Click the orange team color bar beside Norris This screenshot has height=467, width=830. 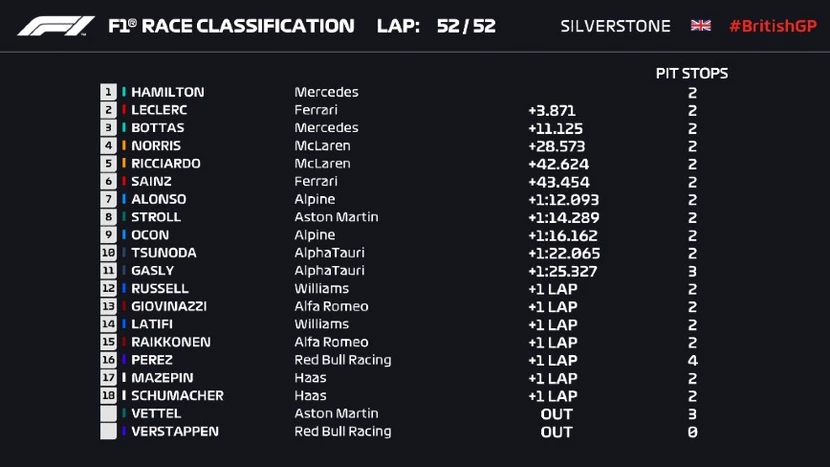coord(124,146)
